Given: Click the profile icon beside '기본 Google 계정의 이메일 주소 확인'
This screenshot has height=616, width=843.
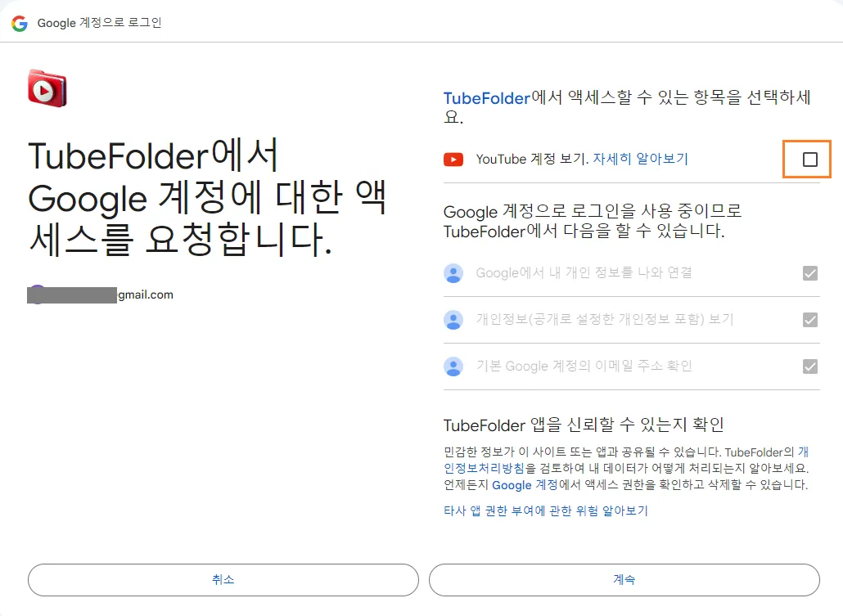Looking at the screenshot, I should click(453, 366).
